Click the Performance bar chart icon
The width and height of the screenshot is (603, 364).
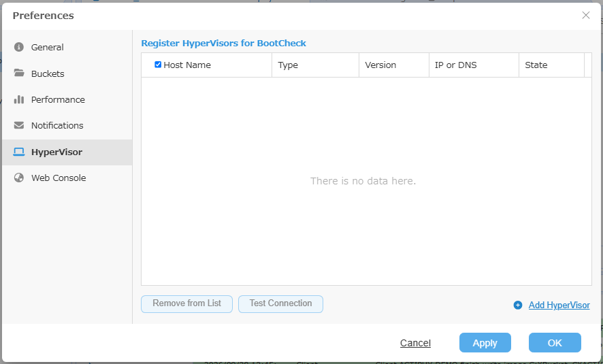(x=19, y=99)
